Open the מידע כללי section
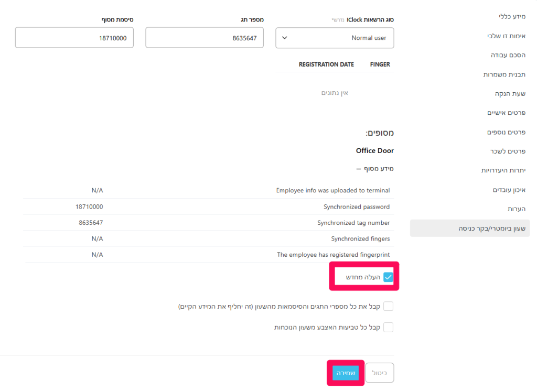537x392 pixels. (512, 17)
